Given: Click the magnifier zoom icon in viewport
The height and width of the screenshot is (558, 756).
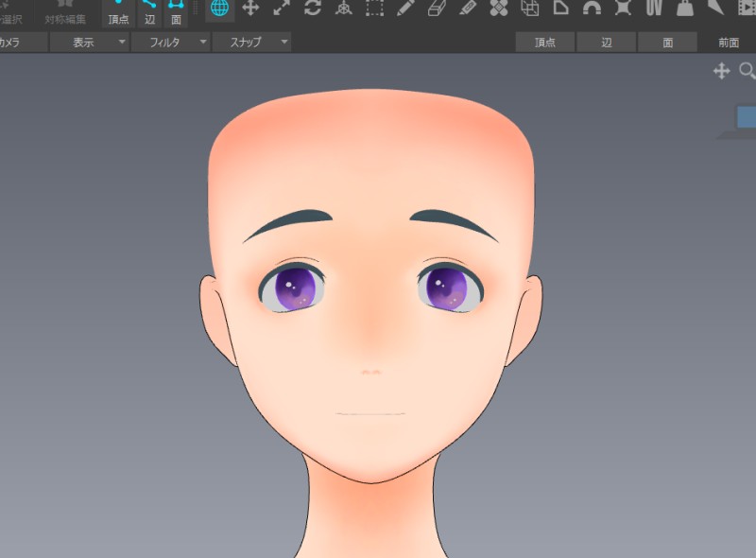Looking at the screenshot, I should (x=747, y=71).
